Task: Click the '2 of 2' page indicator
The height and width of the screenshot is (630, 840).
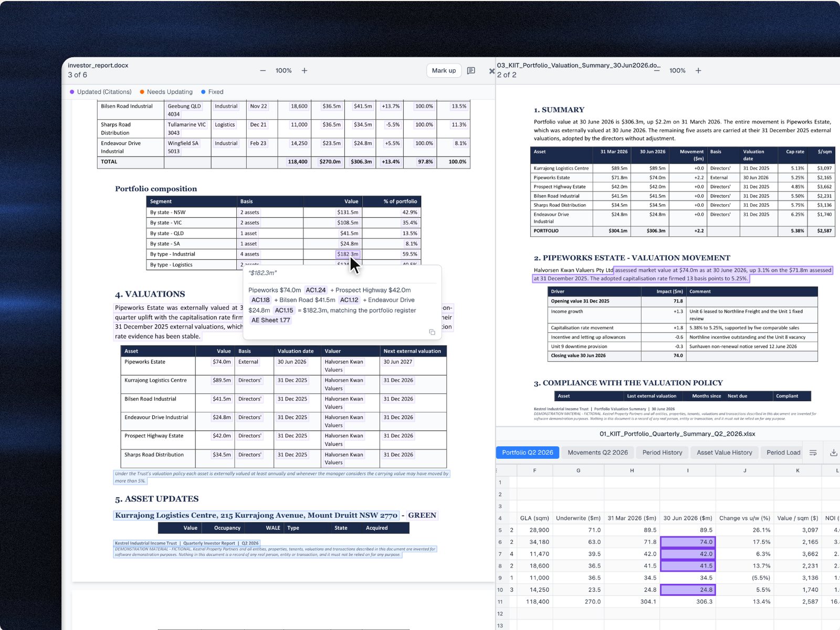Action: click(507, 75)
